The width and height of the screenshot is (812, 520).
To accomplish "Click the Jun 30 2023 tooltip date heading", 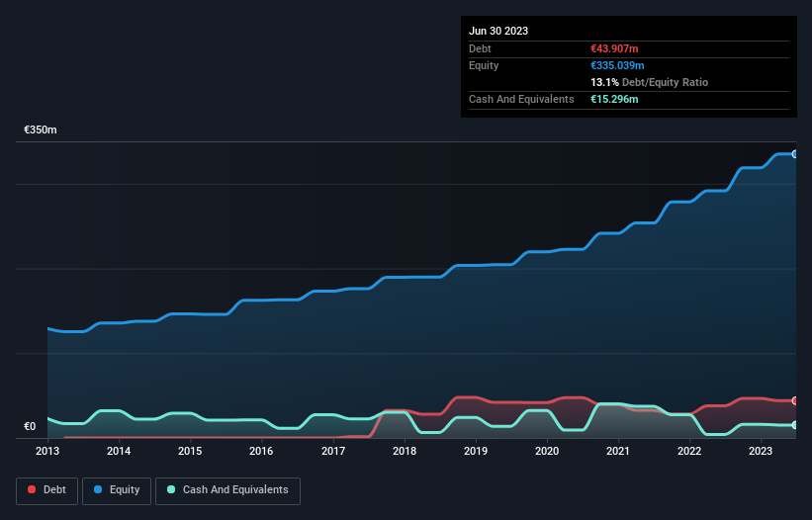I will pos(498,31).
